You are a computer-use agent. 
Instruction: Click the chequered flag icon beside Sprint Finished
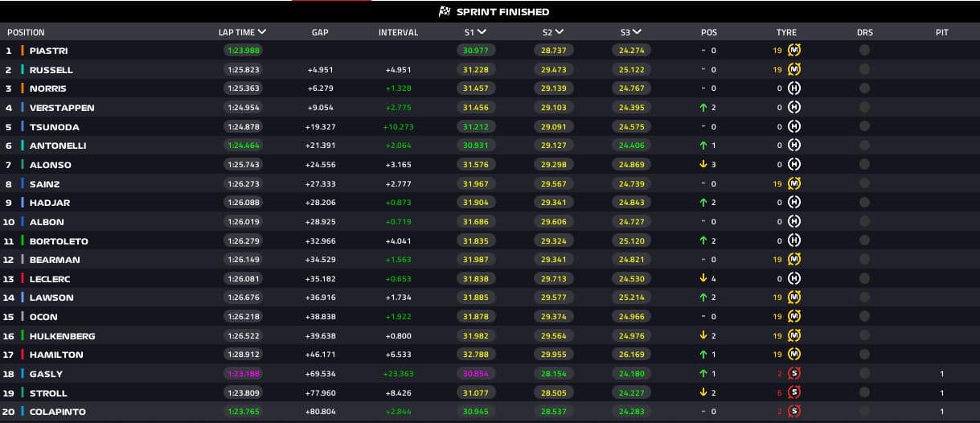(445, 12)
